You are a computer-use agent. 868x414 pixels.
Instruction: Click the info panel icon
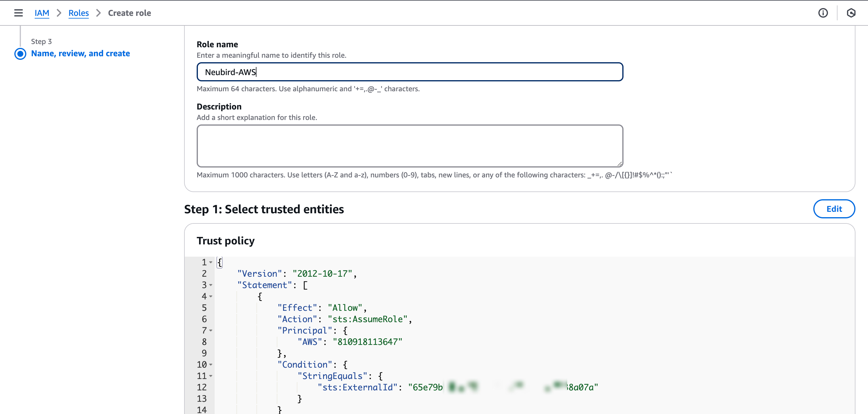tap(823, 13)
